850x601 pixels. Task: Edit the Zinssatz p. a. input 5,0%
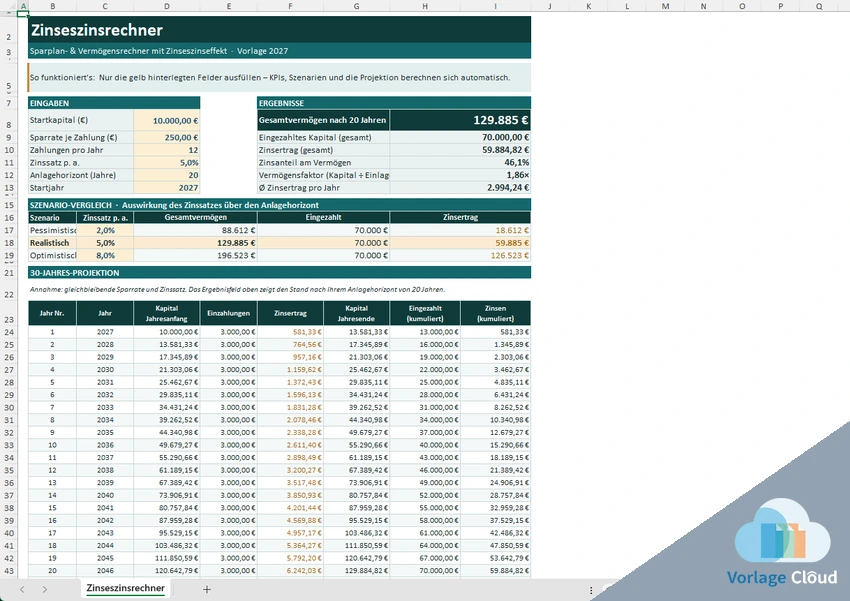pos(166,163)
